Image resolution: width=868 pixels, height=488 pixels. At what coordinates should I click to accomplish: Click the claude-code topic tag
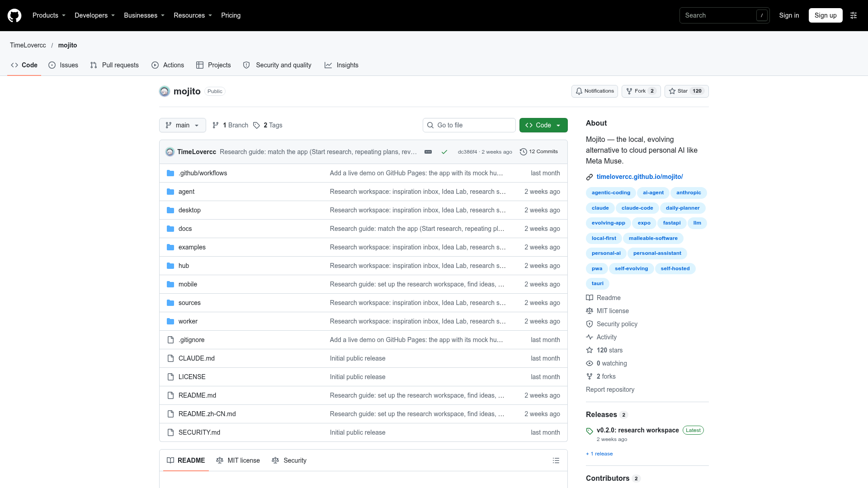click(x=637, y=208)
